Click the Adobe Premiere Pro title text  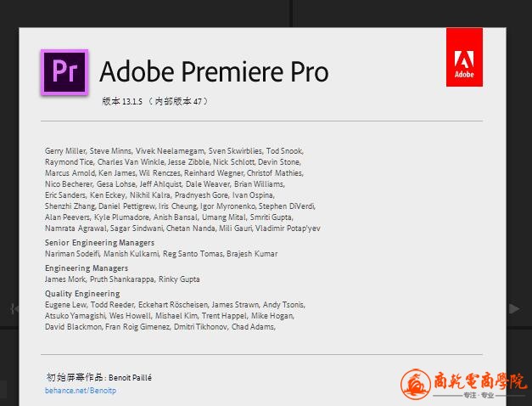coord(214,71)
